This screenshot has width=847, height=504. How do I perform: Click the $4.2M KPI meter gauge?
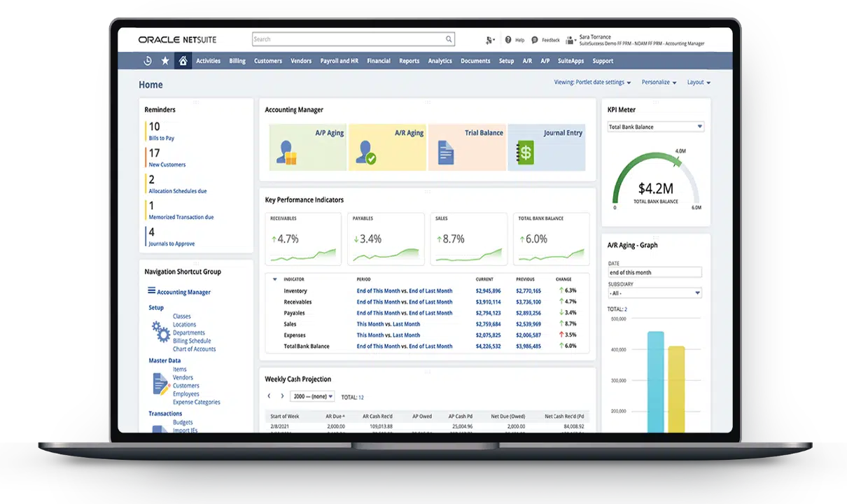point(656,181)
